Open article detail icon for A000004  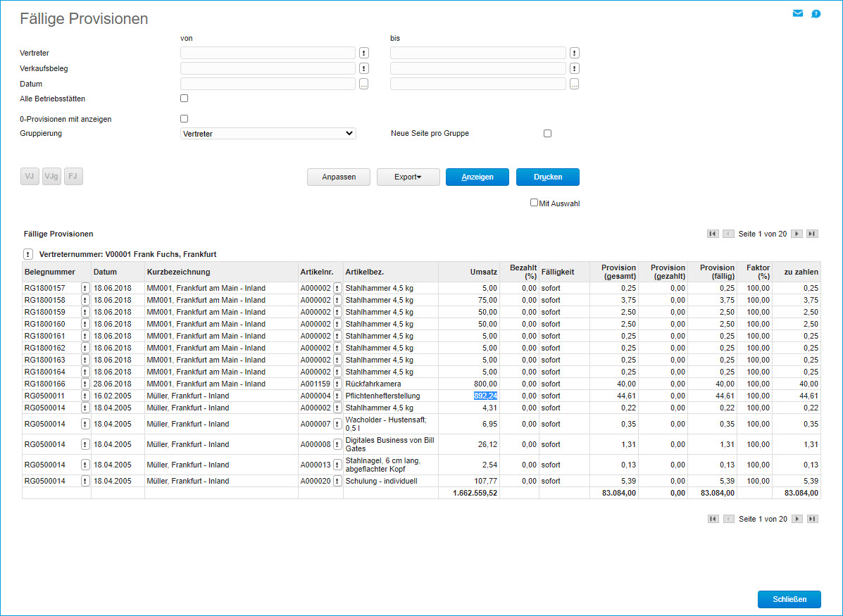click(337, 396)
